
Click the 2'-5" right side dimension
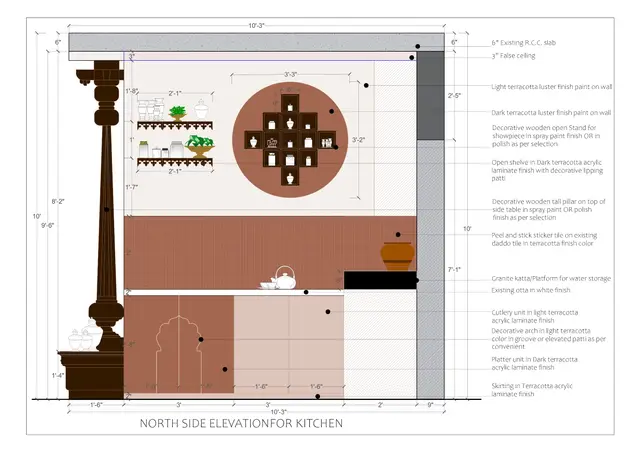point(454,96)
